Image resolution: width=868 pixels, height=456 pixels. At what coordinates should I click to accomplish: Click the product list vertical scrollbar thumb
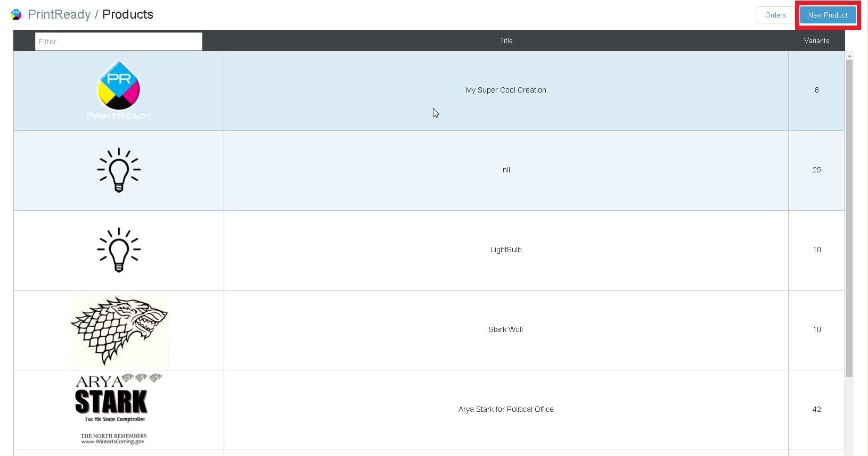pos(849,218)
